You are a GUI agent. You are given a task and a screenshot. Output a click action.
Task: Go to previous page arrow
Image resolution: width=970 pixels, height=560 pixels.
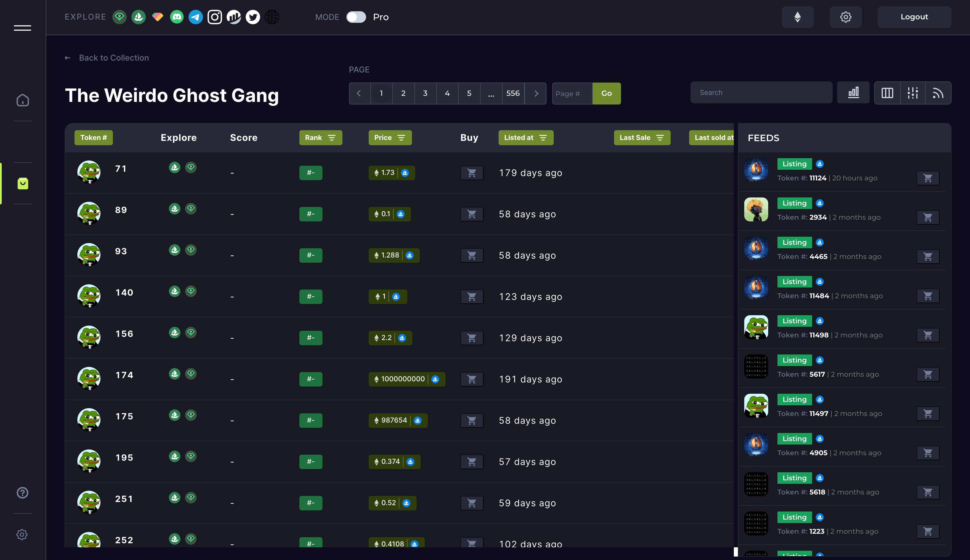coord(359,94)
